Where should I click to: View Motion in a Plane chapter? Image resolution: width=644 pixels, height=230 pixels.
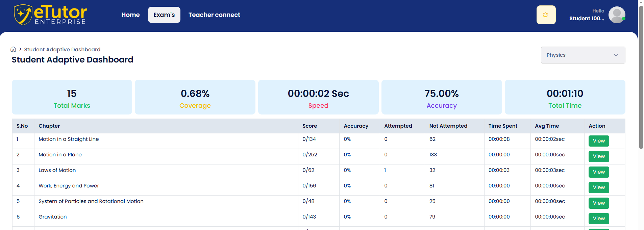599,156
